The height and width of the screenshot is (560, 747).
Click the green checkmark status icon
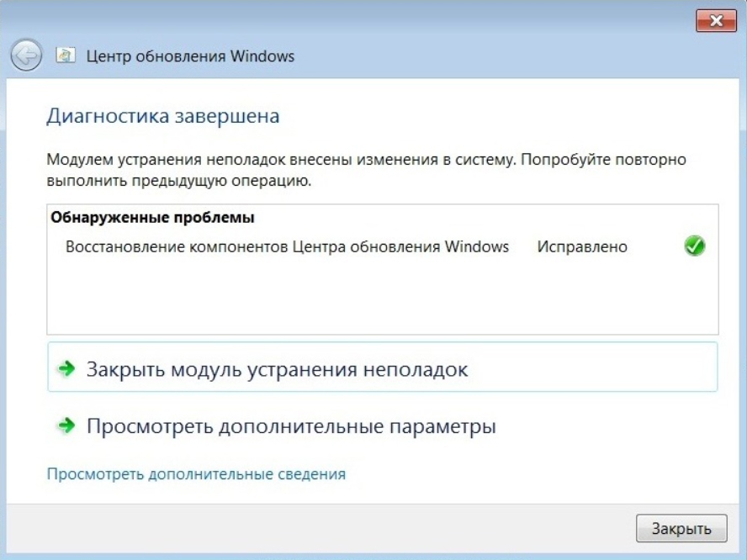694,246
